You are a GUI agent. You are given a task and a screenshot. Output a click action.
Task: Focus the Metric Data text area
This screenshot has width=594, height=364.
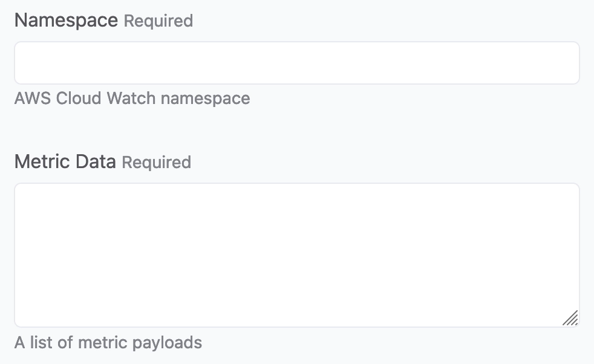296,255
